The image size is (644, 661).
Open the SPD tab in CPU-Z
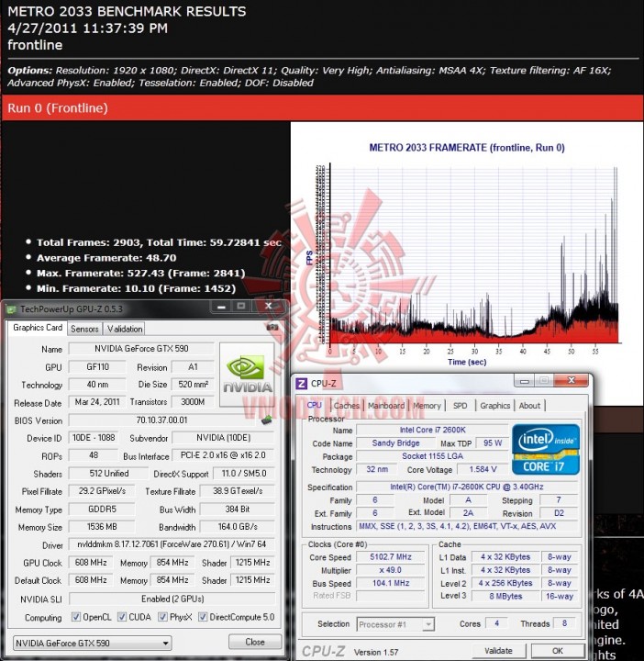tap(460, 406)
